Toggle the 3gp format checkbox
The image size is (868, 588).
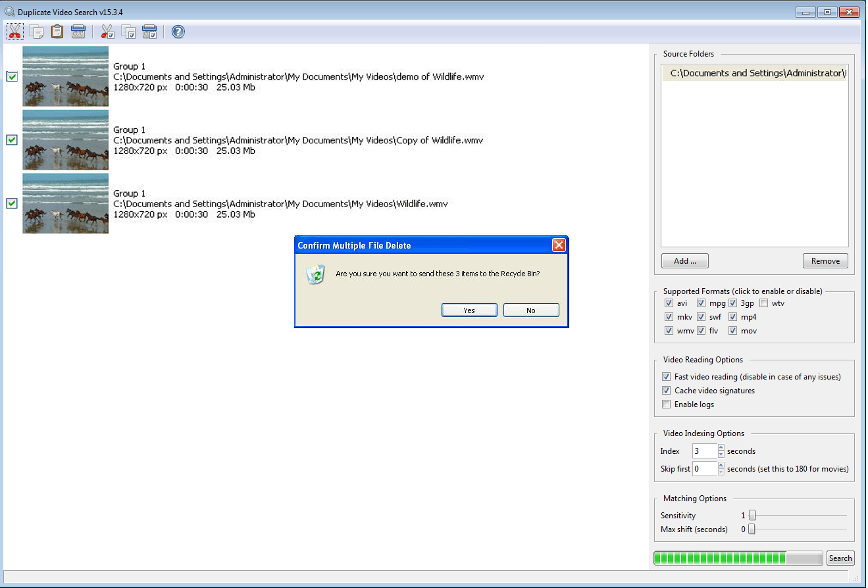point(732,303)
